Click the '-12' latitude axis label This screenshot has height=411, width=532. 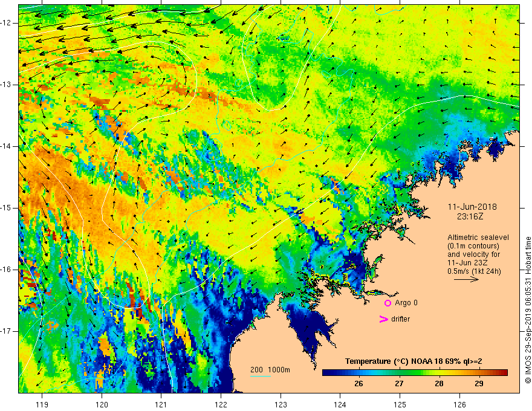point(6,23)
